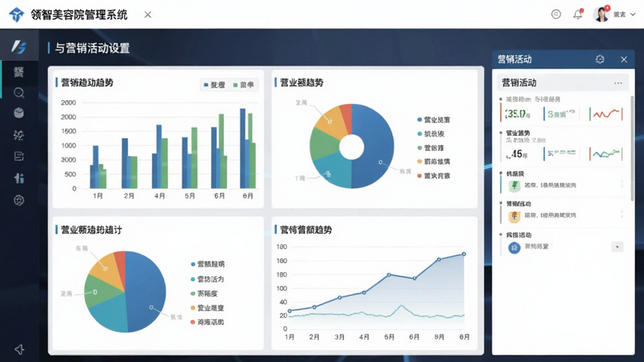Click the collapse arrow at the sidebar bottom

(19, 349)
